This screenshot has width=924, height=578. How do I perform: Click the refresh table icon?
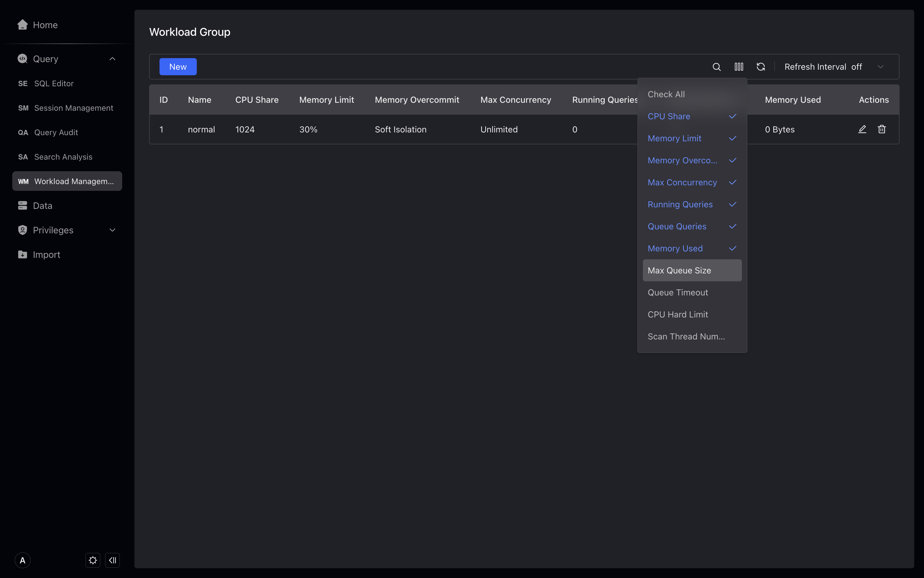pyautogui.click(x=761, y=67)
